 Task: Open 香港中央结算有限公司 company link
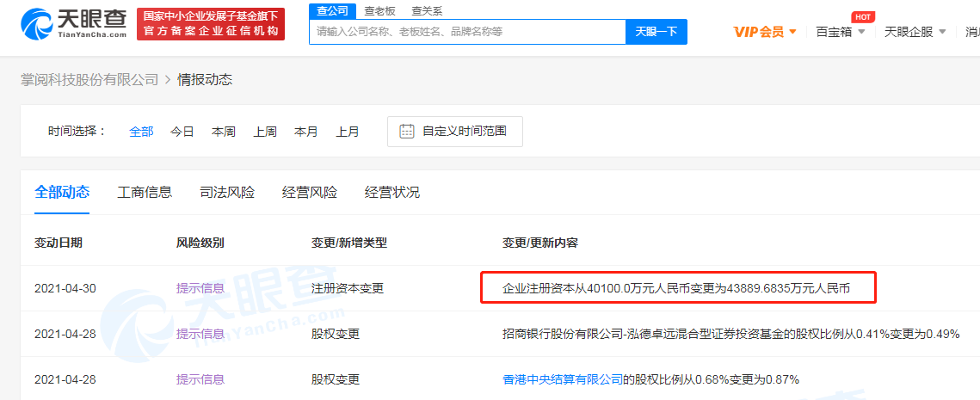pyautogui.click(x=562, y=379)
